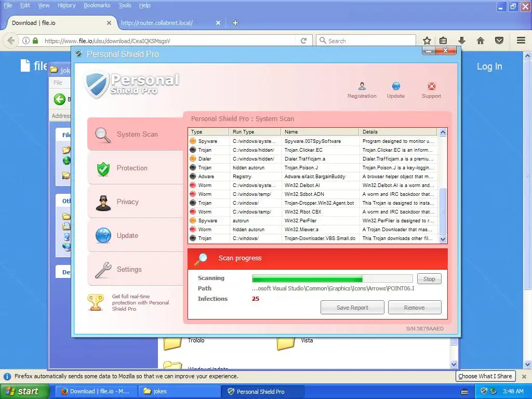532x399 pixels.
Task: Open Firefox Tools menu
Action: click(125, 5)
